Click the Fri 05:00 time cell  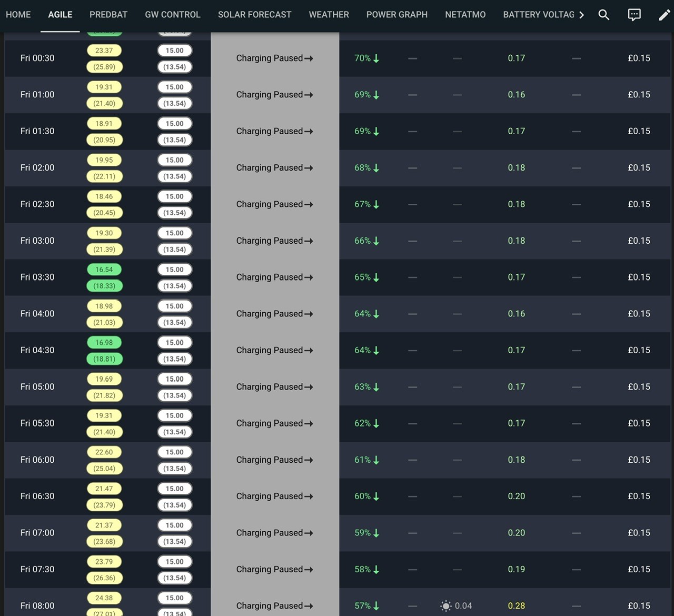[x=37, y=387]
